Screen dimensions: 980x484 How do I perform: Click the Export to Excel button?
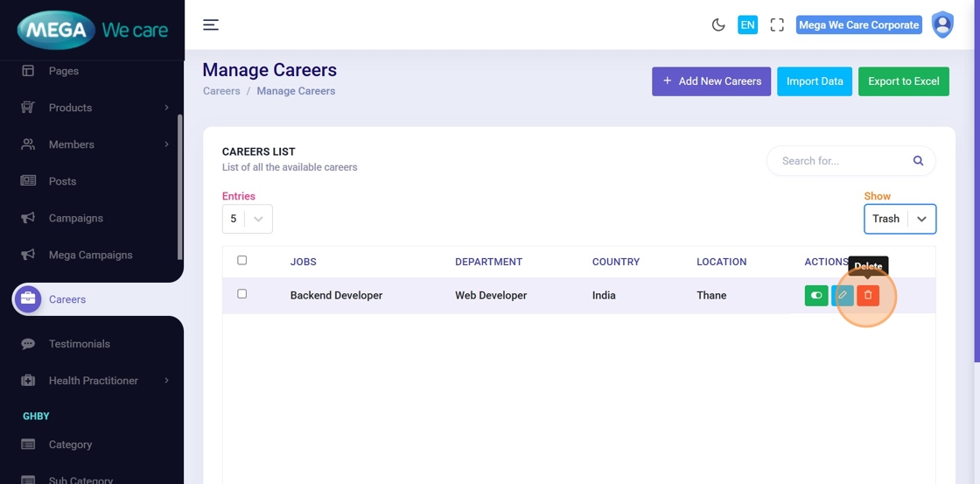coord(903,81)
